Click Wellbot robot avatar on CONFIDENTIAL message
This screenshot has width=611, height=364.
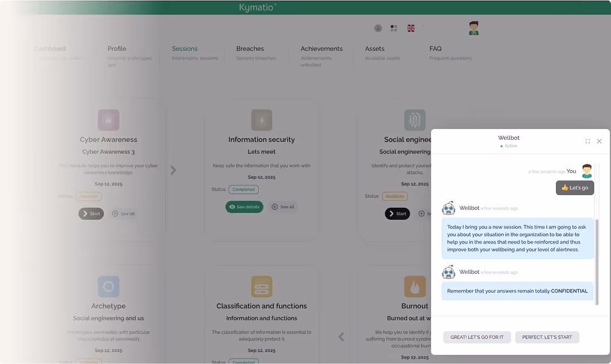(x=449, y=272)
